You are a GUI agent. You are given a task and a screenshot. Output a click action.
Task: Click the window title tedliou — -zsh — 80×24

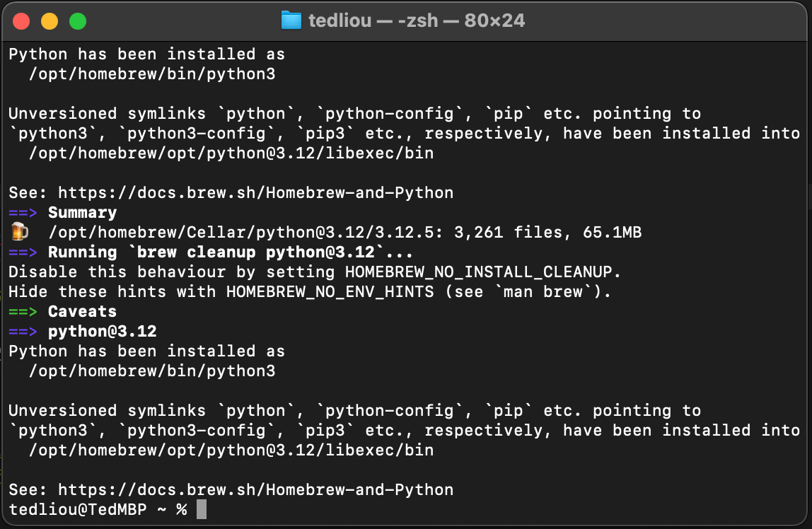click(x=417, y=21)
